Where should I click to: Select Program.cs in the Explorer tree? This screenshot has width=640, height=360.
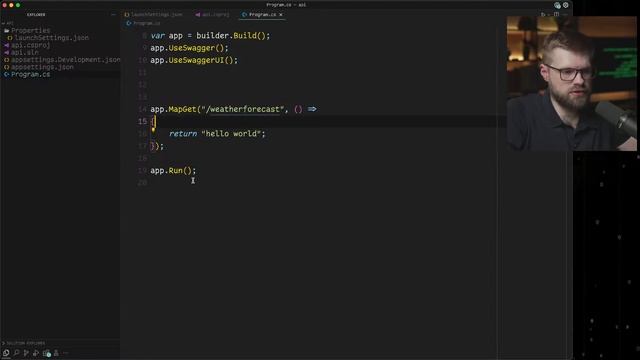click(27, 74)
